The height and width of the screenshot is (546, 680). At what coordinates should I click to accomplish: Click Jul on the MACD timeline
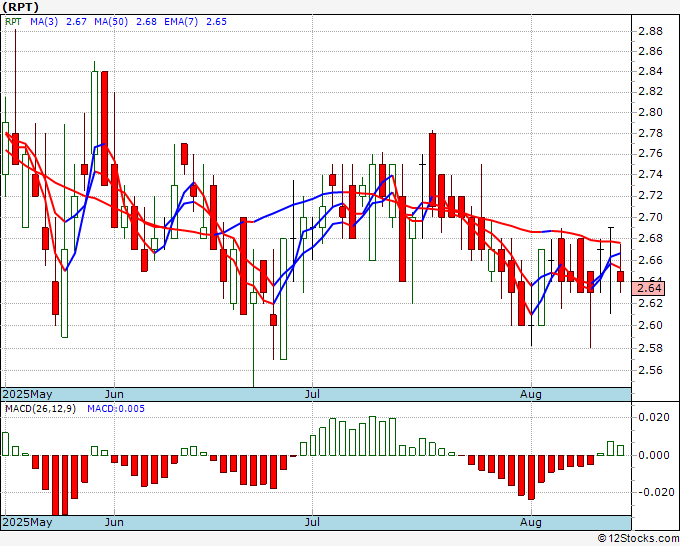pyautogui.click(x=312, y=522)
